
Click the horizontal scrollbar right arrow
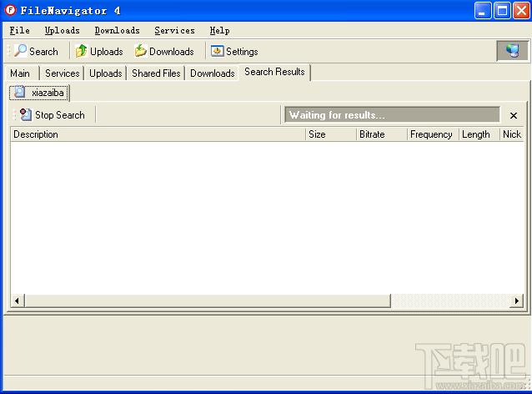tap(516, 301)
